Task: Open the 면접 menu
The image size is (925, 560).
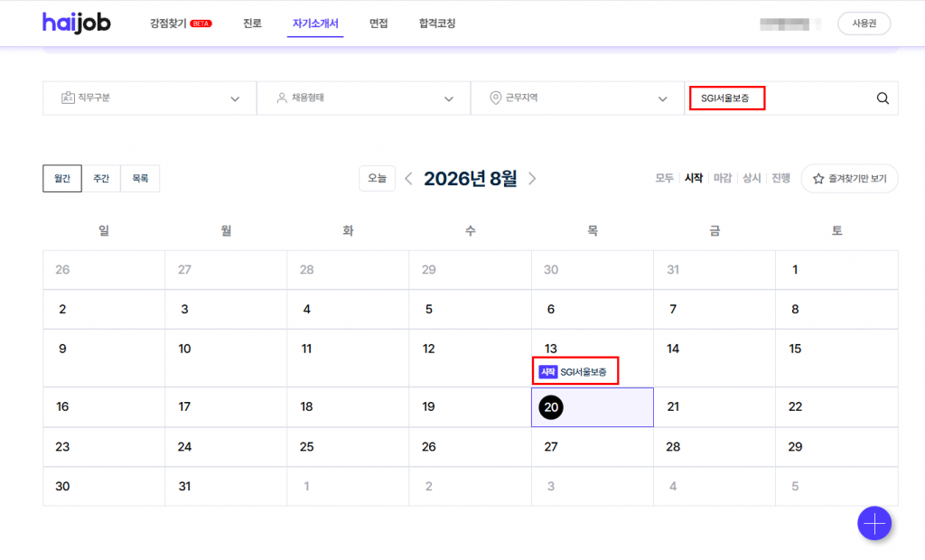Action: pyautogui.click(x=378, y=23)
